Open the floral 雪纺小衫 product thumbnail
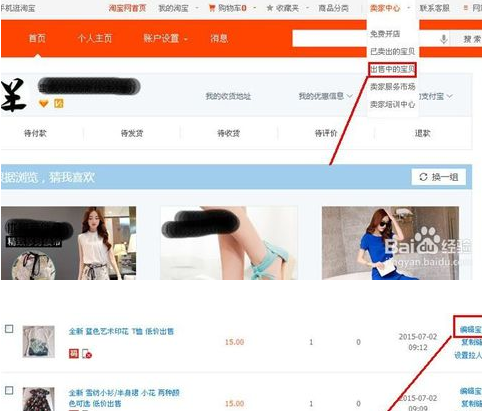The width and height of the screenshot is (482, 411). pos(38,399)
